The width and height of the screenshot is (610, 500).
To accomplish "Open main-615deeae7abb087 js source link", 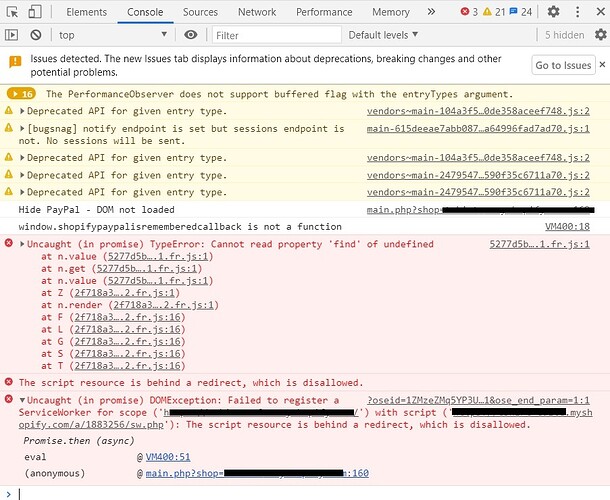I will tap(478, 128).
